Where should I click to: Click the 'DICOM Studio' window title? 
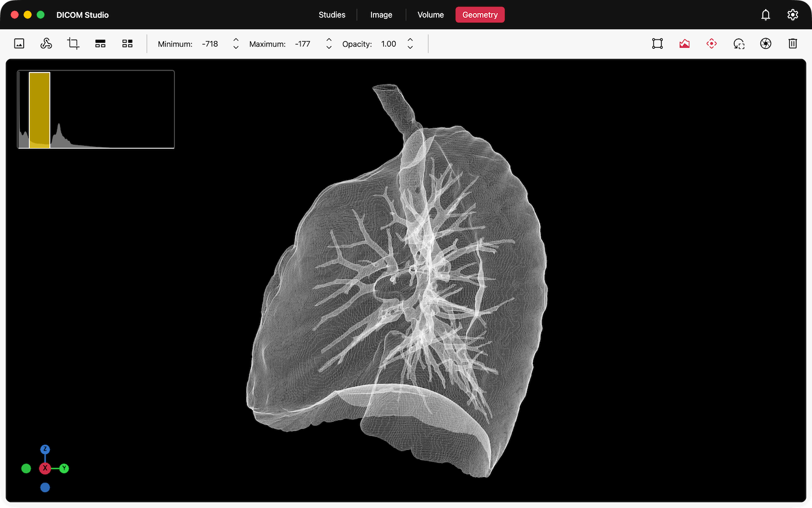(82, 15)
